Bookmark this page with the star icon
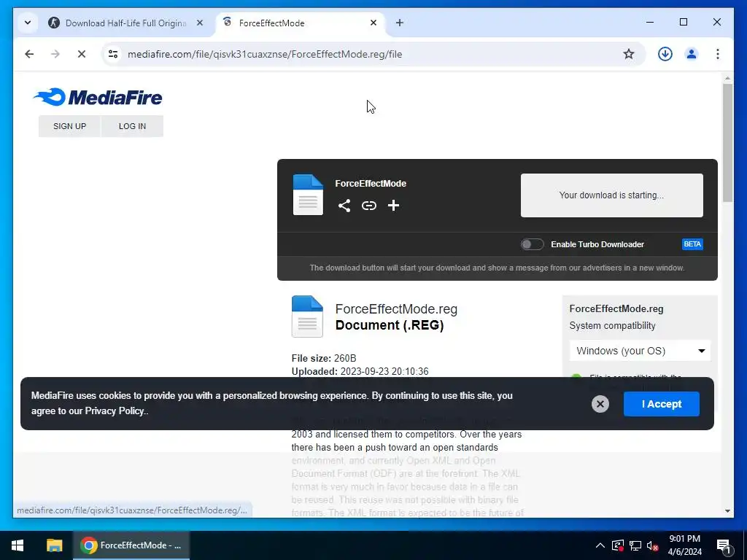The image size is (747, 560). (629, 54)
